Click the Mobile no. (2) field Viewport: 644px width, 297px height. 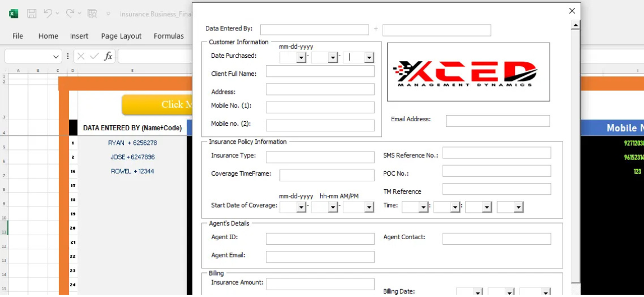click(320, 125)
